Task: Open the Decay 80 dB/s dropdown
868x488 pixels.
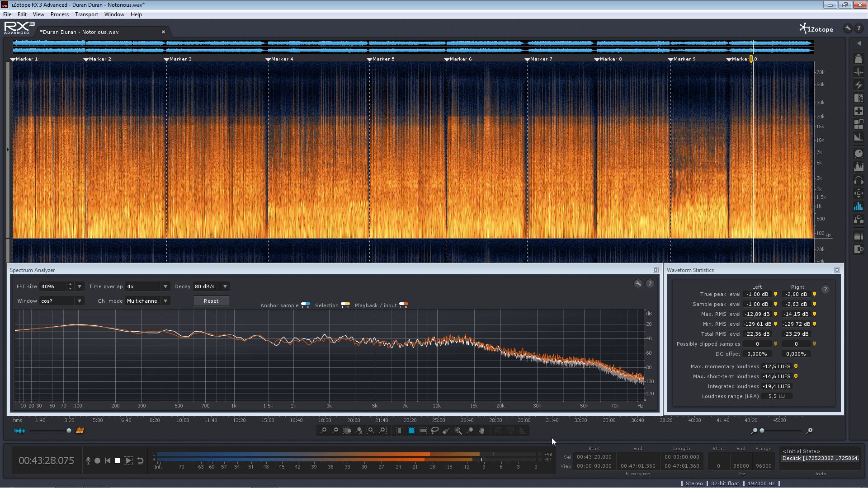Action: (211, 286)
